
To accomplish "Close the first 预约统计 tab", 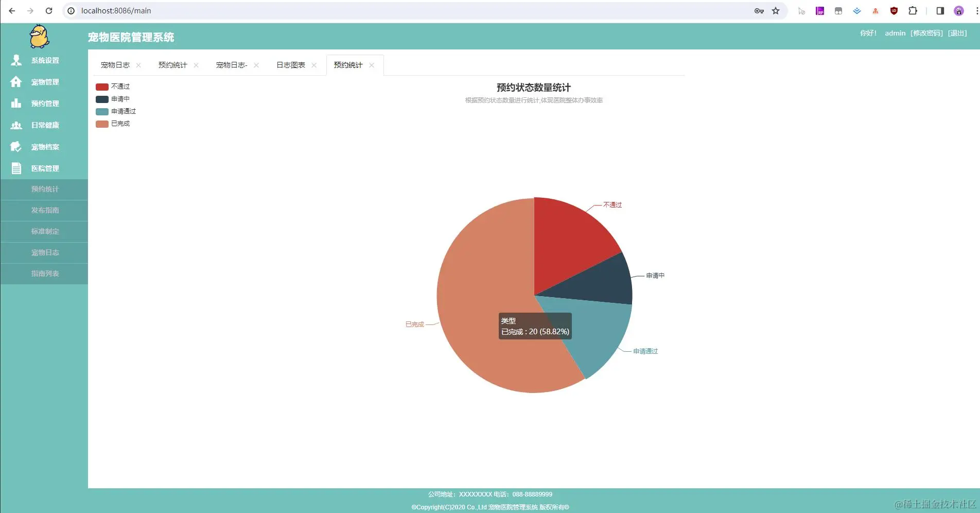I will 196,65.
